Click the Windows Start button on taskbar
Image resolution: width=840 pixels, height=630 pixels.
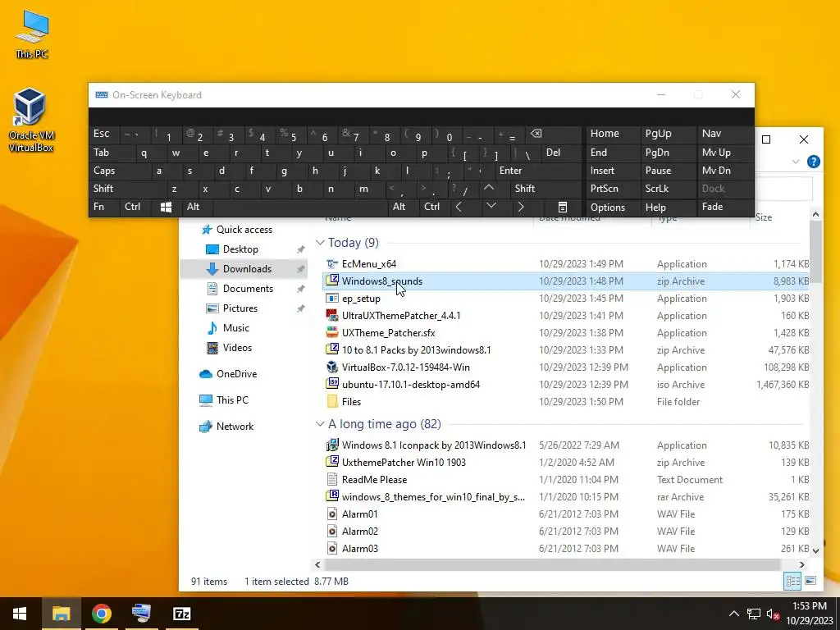click(20, 614)
